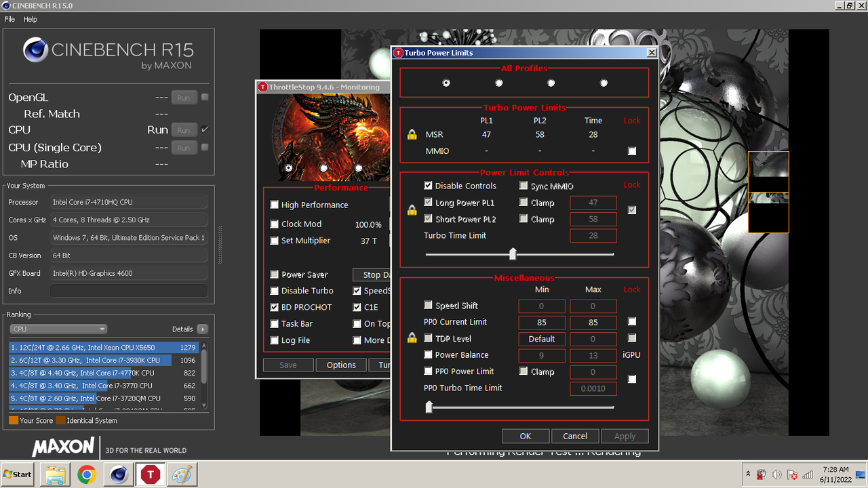This screenshot has height=488, width=868.
Task: Toggle Short Power PL2 checkbox
Action: coord(428,219)
